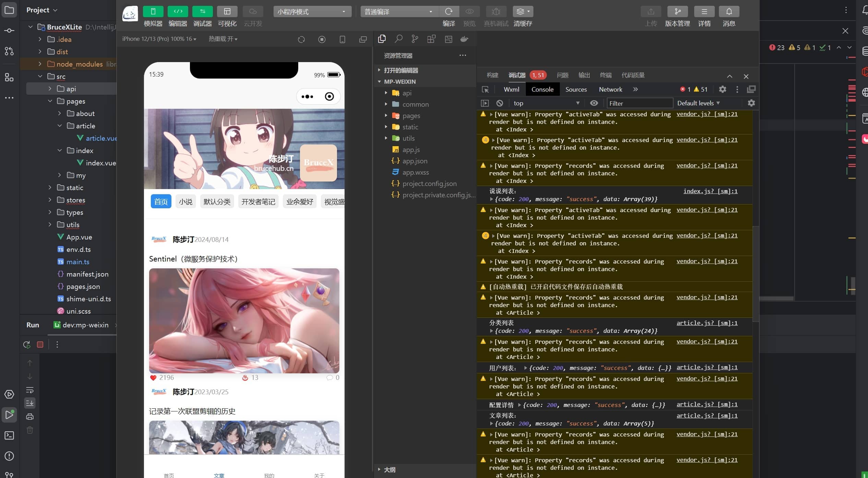Image resolution: width=868 pixels, height=478 pixels.
Task: Open main.ts in the Project tree
Action: tap(73, 262)
